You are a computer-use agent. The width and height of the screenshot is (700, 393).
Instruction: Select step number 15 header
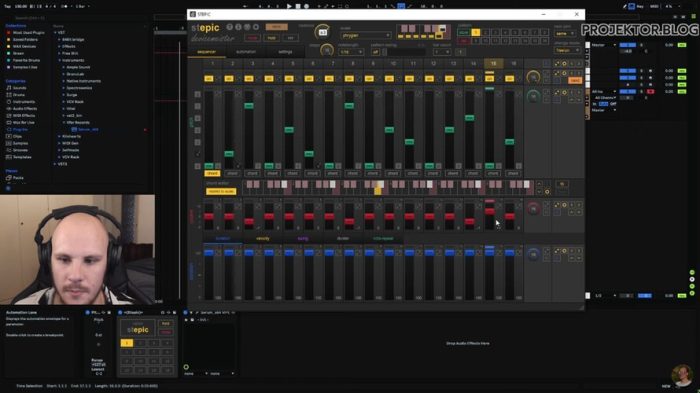point(493,64)
